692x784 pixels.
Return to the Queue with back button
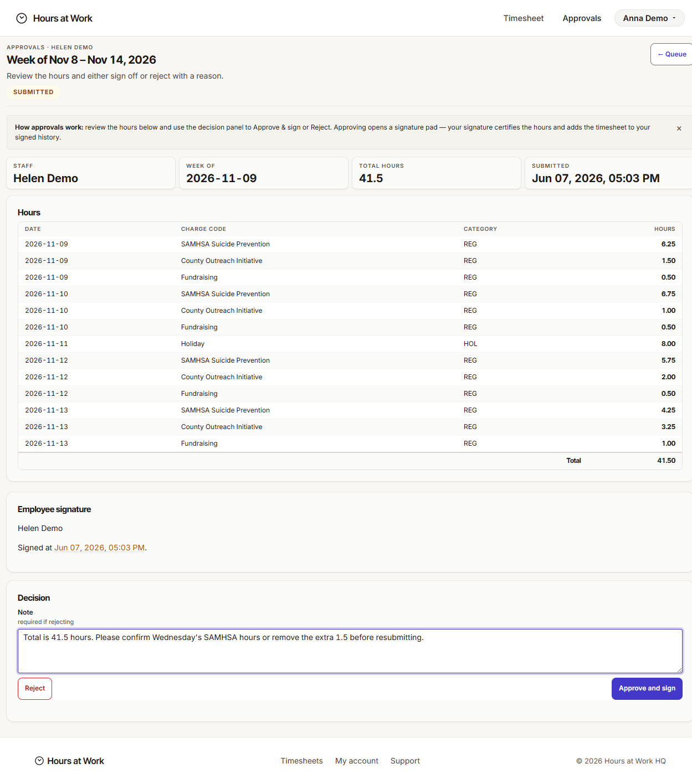672,54
